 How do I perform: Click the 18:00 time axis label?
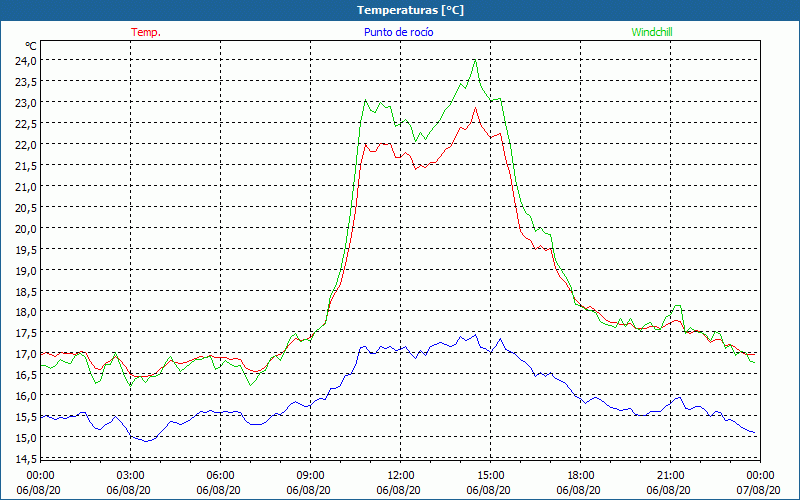(x=581, y=475)
